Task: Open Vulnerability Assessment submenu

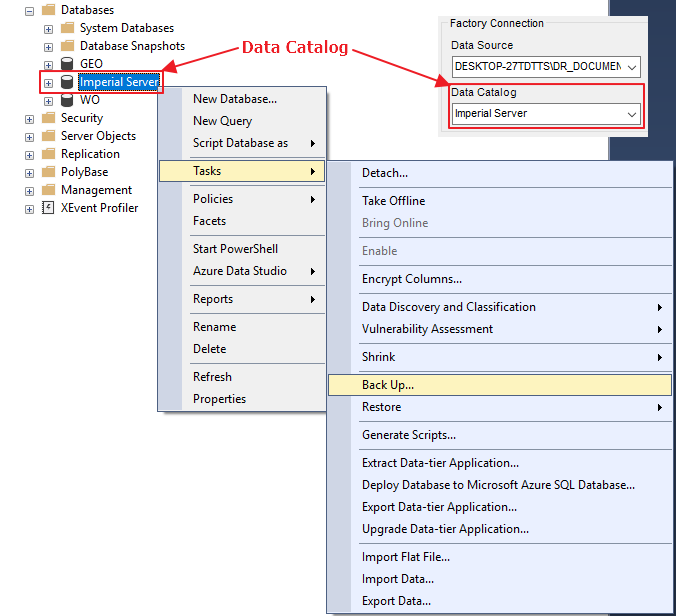Action: tap(500, 329)
